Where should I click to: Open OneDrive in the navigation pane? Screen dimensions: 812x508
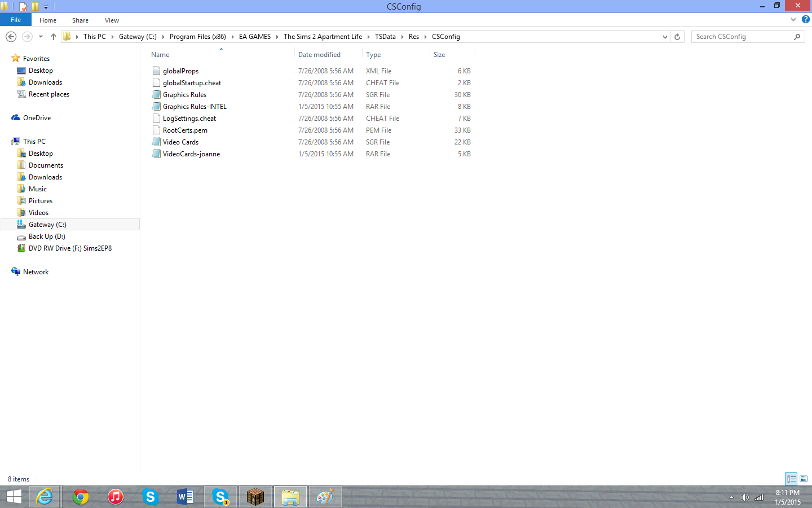(x=37, y=118)
